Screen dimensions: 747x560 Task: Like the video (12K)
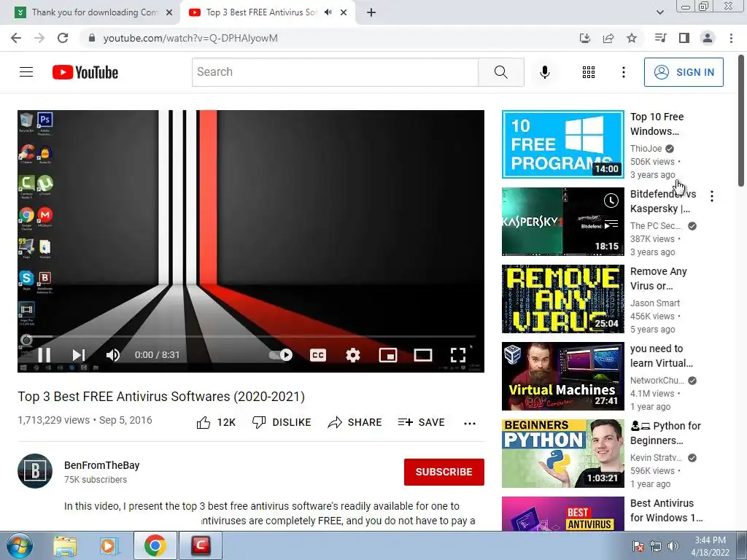click(216, 422)
